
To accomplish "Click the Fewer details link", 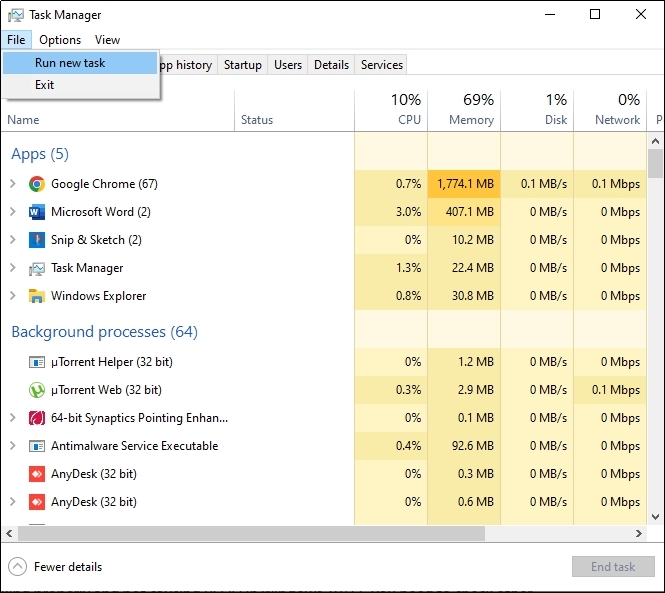I will pyautogui.click(x=68, y=567).
